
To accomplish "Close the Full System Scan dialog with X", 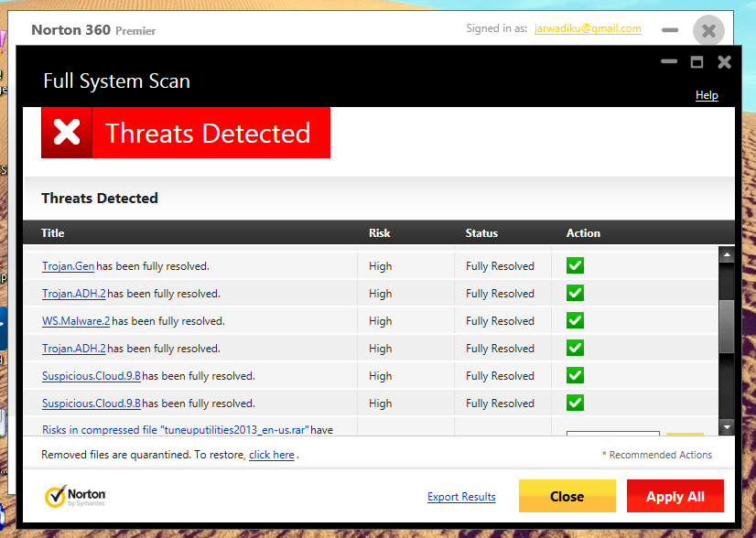I will pyautogui.click(x=724, y=62).
